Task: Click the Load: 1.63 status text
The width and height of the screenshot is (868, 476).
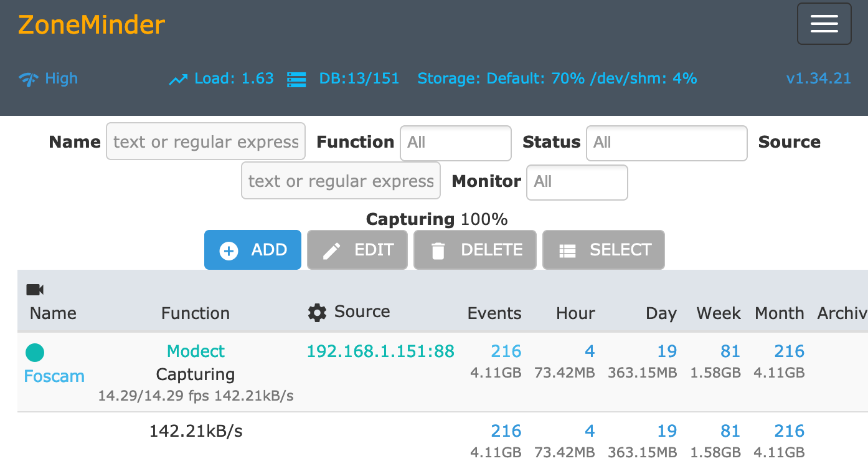Action: (234, 79)
